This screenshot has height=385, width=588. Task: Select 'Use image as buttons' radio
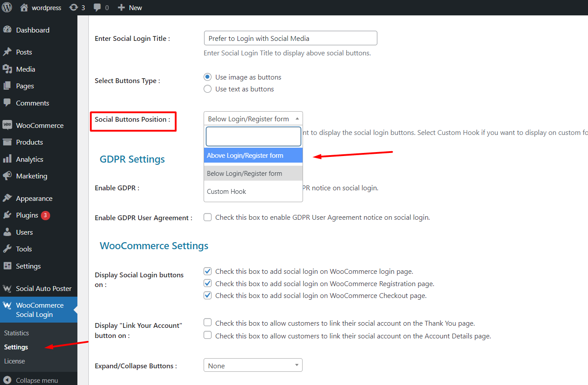(x=208, y=77)
